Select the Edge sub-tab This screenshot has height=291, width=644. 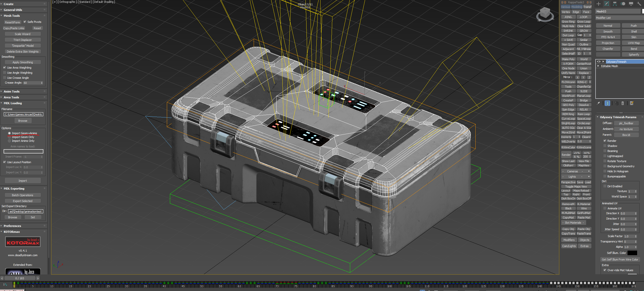(x=576, y=12)
